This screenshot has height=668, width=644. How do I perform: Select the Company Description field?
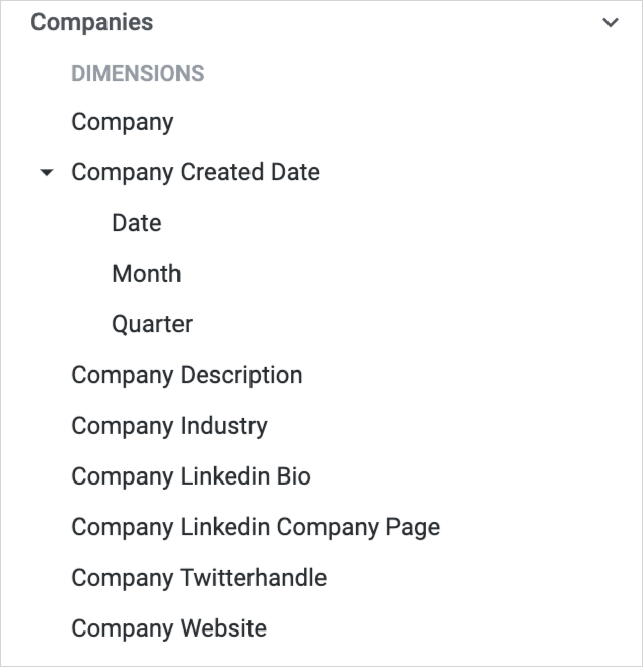click(x=187, y=375)
